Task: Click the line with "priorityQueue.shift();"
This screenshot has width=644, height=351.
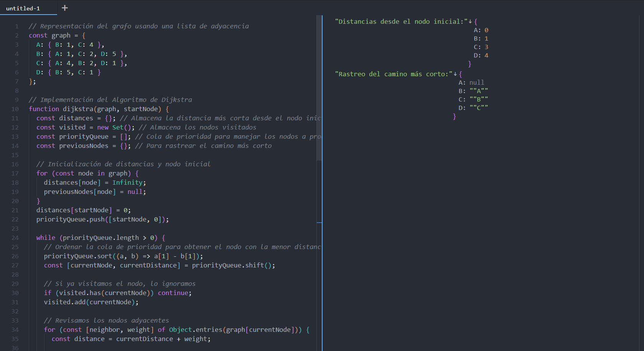Action: [x=160, y=266]
